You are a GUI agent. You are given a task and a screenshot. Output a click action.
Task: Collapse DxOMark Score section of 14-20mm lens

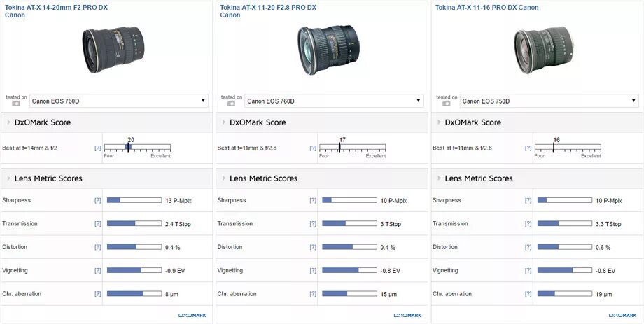pyautogui.click(x=8, y=122)
